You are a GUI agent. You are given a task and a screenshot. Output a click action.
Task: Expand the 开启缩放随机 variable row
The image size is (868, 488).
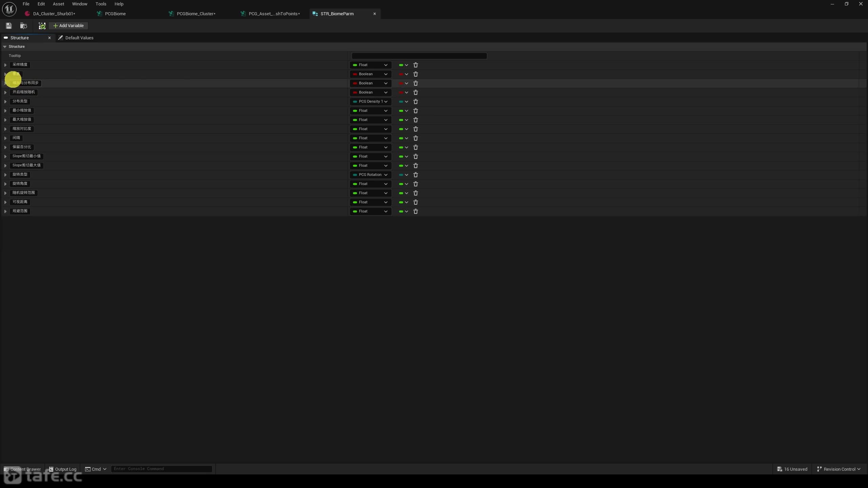[5, 92]
